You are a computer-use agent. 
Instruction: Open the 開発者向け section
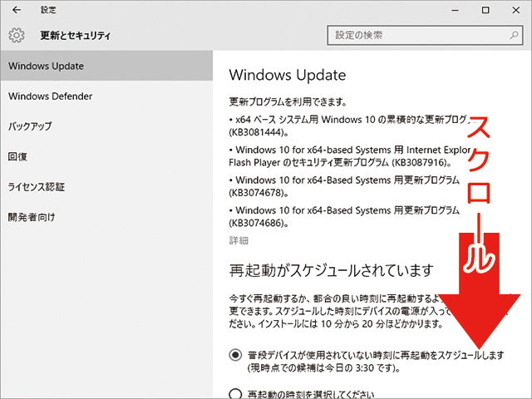106,217
